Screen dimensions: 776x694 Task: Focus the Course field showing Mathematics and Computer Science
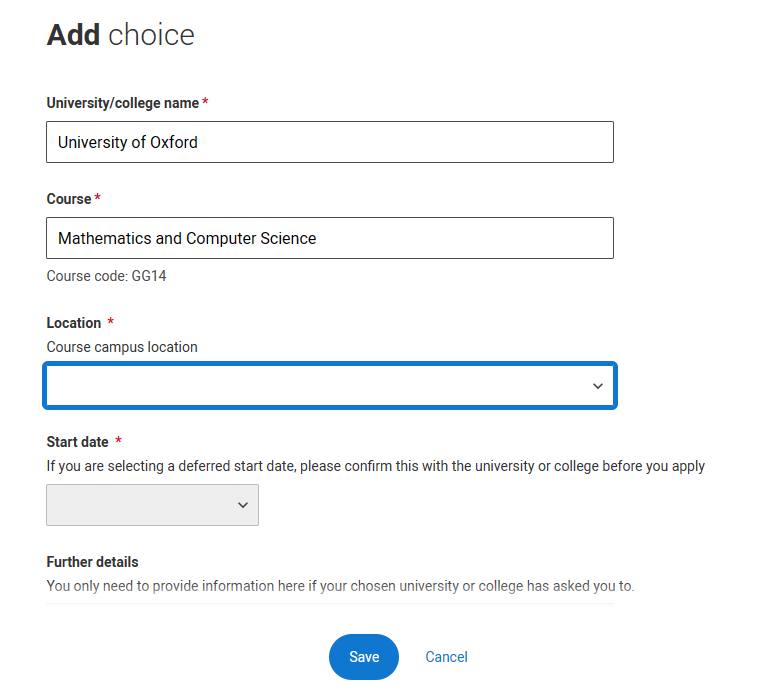tap(330, 238)
